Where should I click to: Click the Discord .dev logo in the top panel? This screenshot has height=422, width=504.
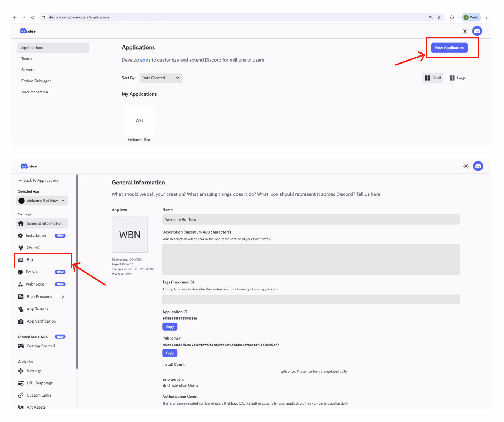click(28, 31)
